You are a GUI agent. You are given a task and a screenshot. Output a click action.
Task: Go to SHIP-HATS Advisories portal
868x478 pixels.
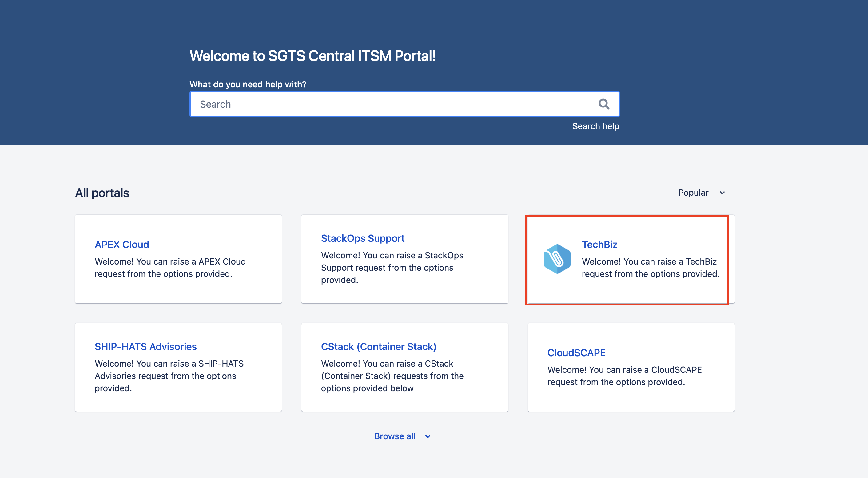pos(145,346)
